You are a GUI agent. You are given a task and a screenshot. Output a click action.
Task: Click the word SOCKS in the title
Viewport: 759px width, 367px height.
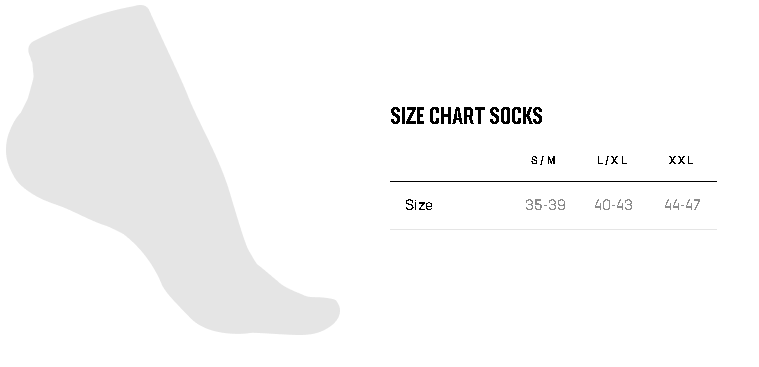click(x=516, y=116)
